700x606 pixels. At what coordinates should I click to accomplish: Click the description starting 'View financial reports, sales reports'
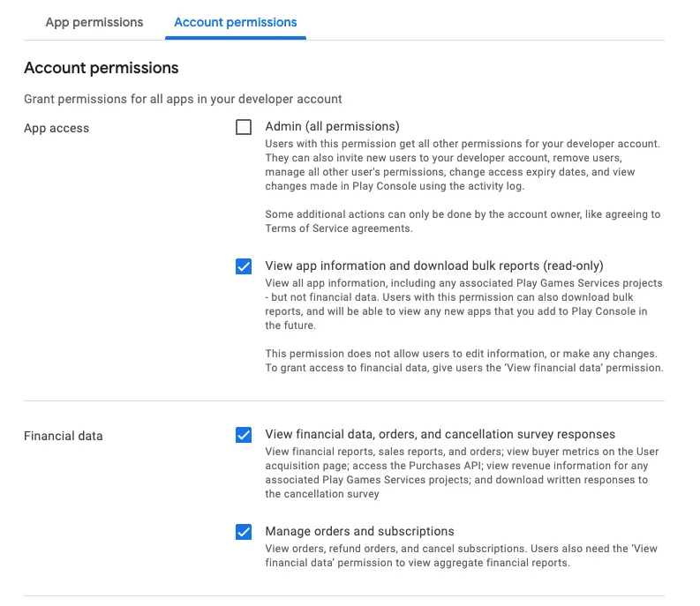pos(461,473)
